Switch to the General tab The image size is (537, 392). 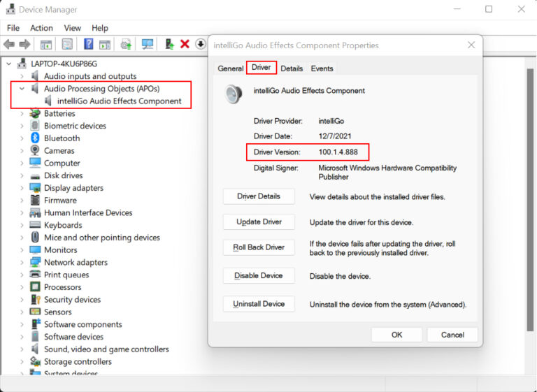click(231, 68)
